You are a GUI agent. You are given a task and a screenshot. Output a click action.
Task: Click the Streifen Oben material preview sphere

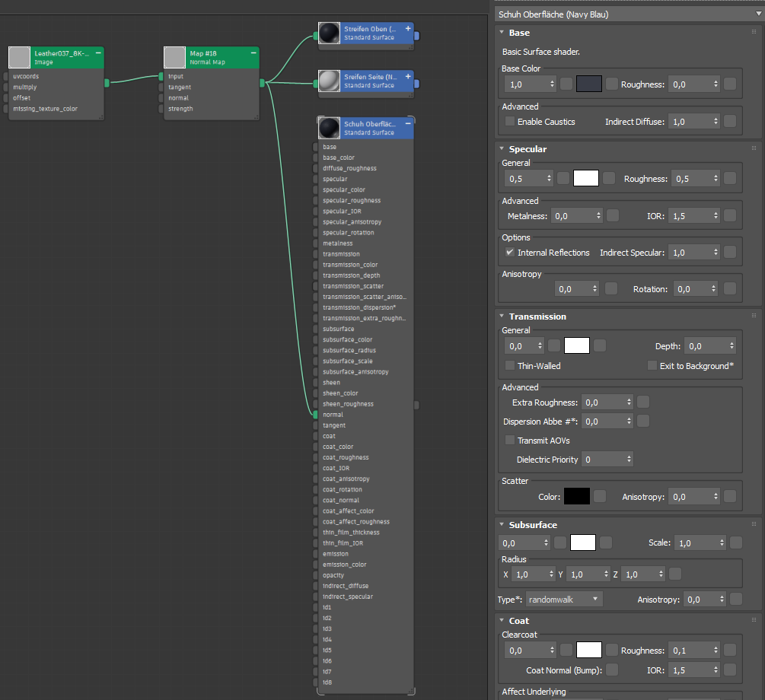pyautogui.click(x=329, y=33)
